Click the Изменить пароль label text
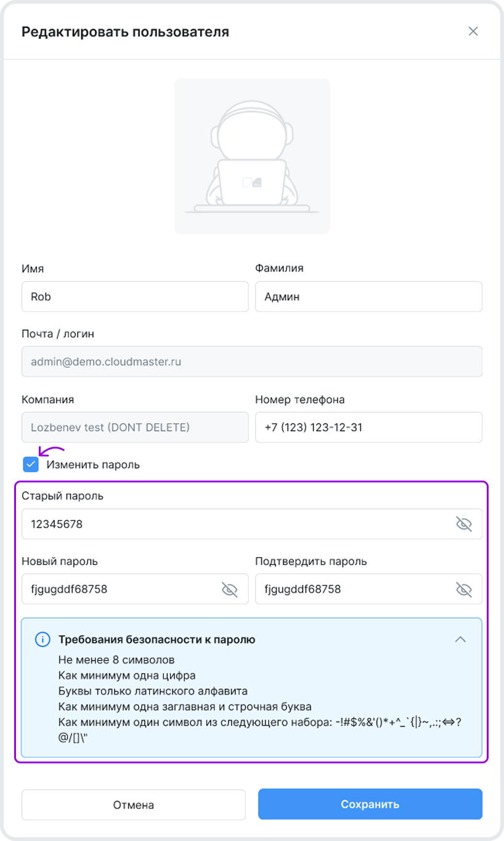Screen dimensions: 504x841 [x=93, y=465]
